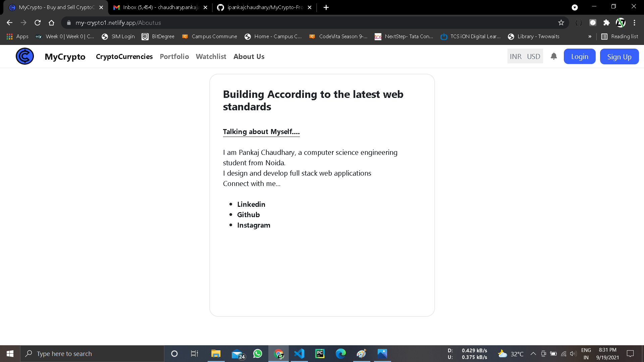Open the CryptoCurrencies nav item
Screen dimensions: 644x362
point(124,57)
